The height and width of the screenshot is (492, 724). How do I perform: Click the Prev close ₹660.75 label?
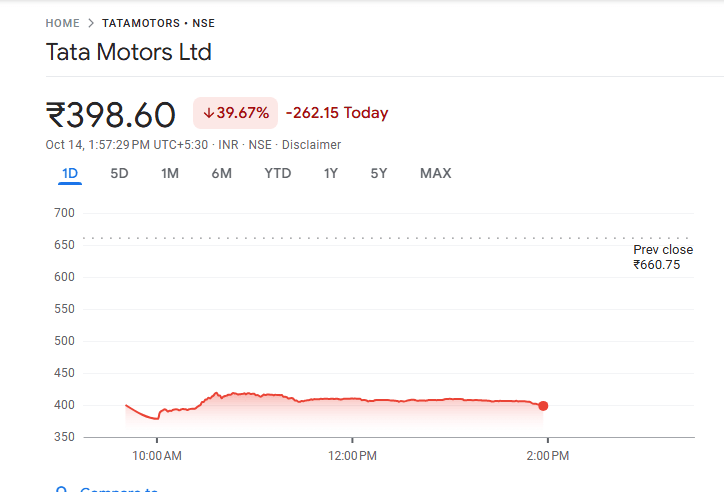click(663, 257)
